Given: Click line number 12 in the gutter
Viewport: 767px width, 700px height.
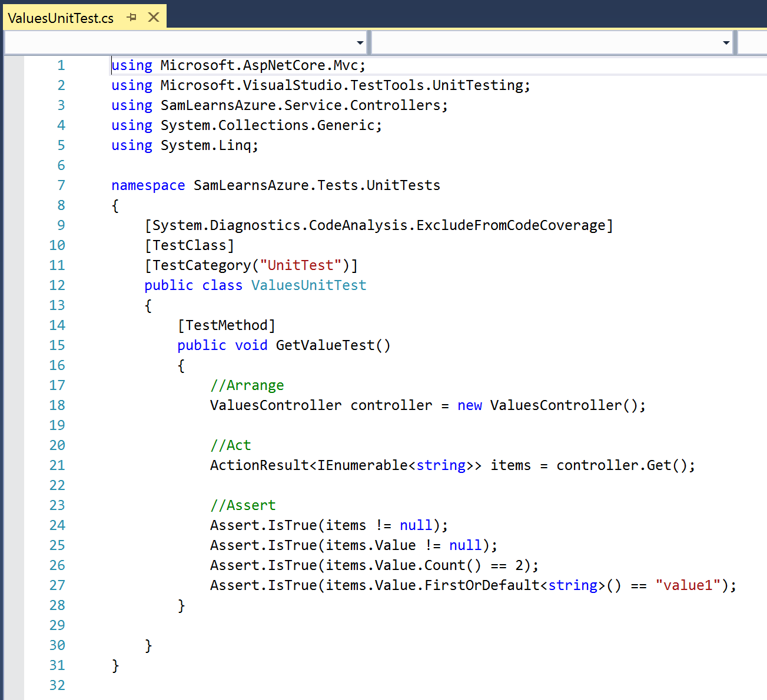Looking at the screenshot, I should tap(57, 285).
